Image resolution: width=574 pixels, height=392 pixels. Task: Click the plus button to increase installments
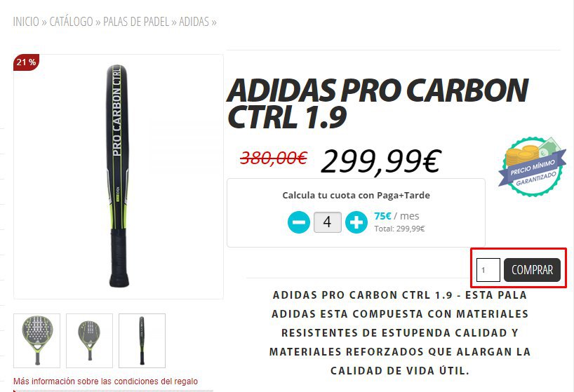pos(356,222)
